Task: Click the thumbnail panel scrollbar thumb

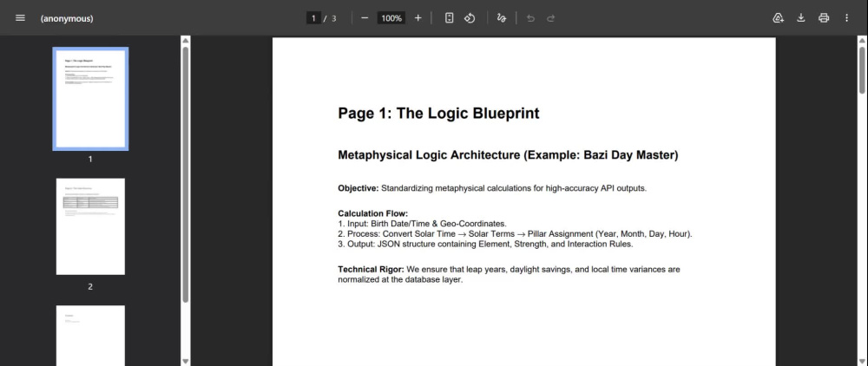Action: 186,174
